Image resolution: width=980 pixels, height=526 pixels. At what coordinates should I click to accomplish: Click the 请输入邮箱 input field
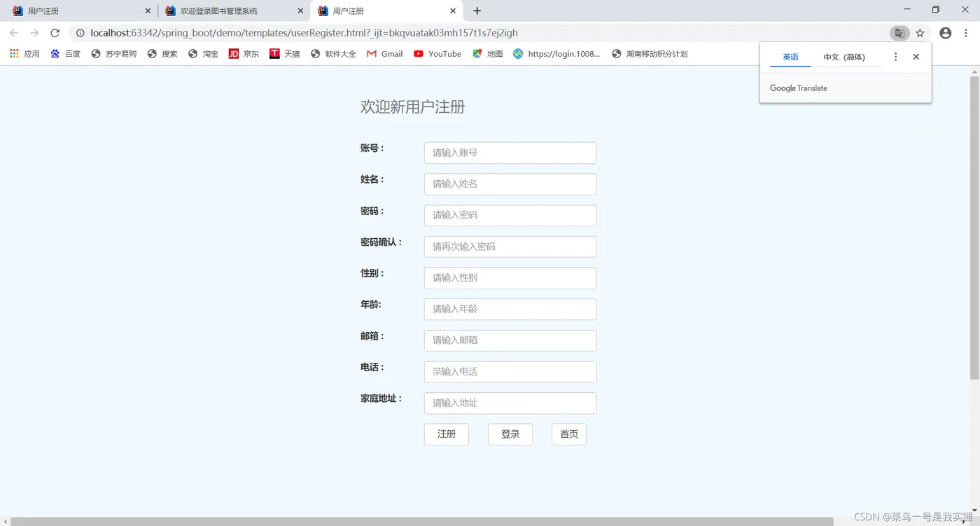click(510, 340)
